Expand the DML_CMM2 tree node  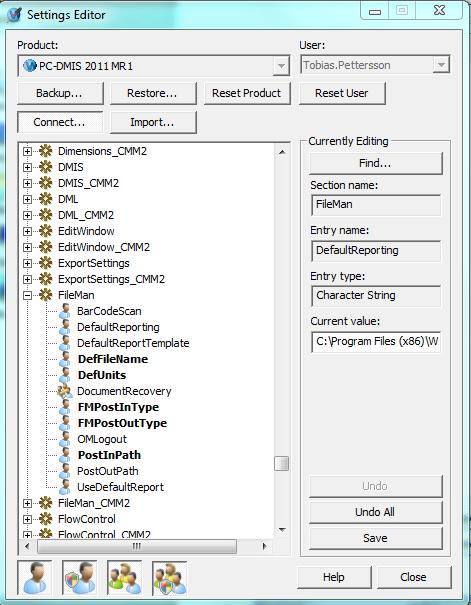tap(27, 215)
